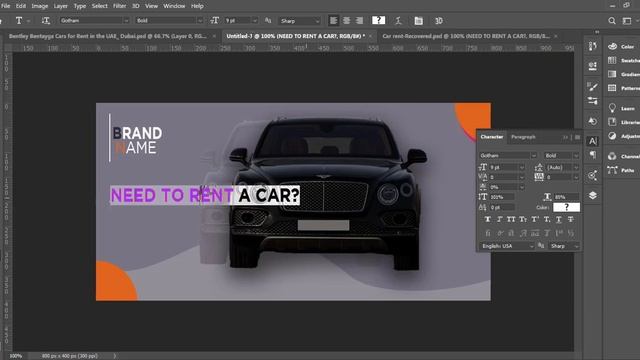Open the Libraries panel
The width and height of the screenshot is (640, 360).
point(623,122)
